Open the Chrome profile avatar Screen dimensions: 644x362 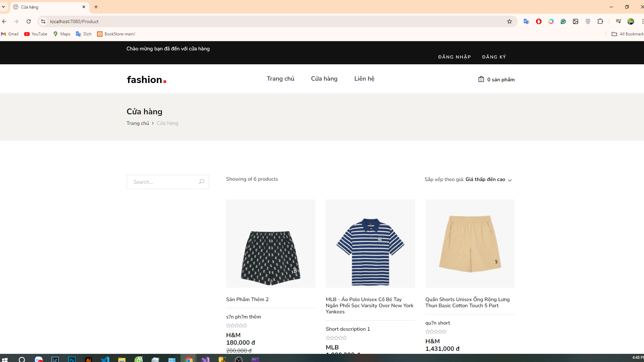click(631, 21)
